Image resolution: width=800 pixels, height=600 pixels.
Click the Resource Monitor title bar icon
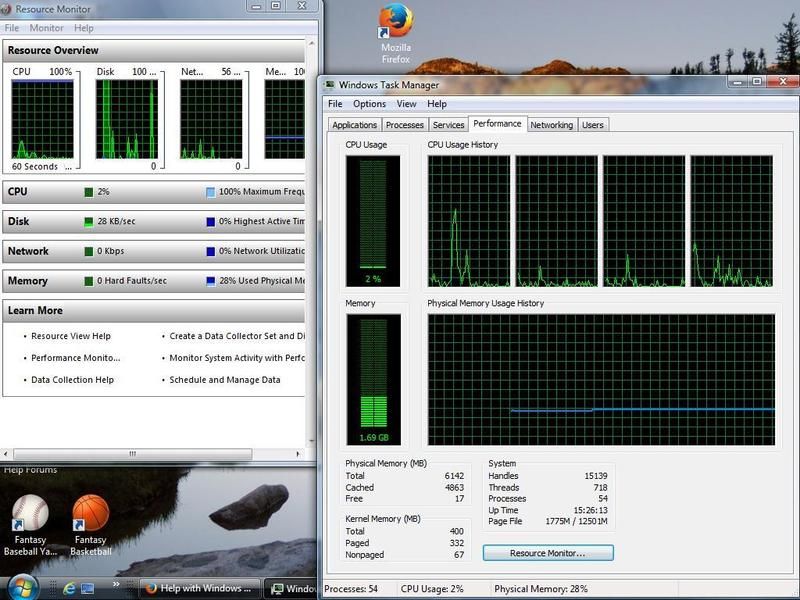8,8
